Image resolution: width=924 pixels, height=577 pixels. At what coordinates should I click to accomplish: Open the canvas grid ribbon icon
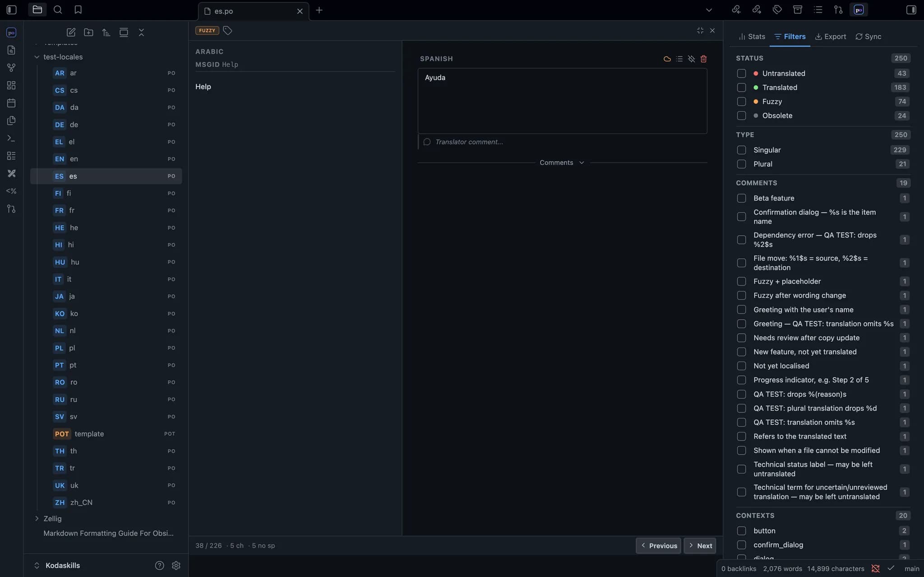[11, 85]
